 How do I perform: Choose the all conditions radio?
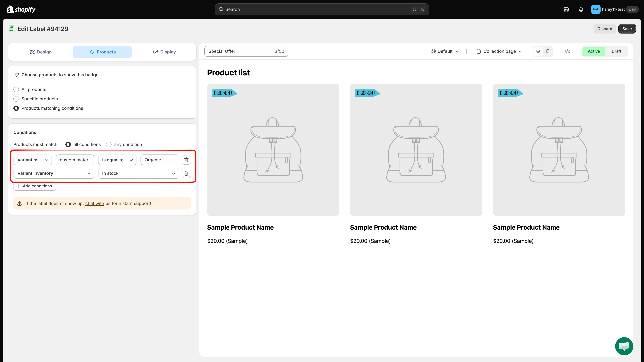click(x=68, y=145)
